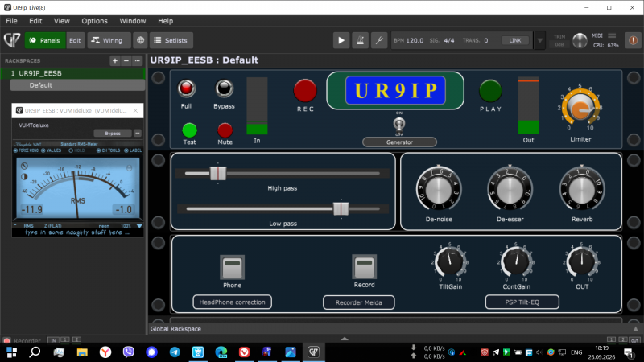Remove rackspace with minus button
This screenshot has height=362, width=644.
click(126, 61)
